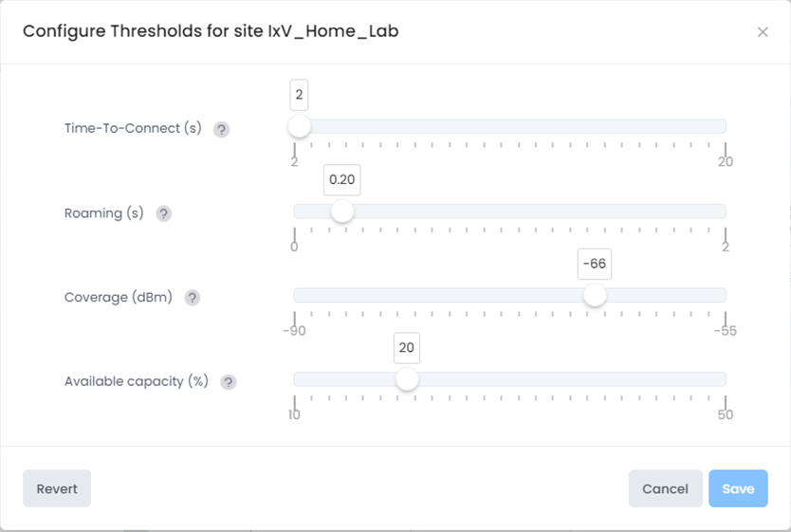Set Roaming slider to the 2 end mark
Screen dimensions: 791x532
point(726,211)
